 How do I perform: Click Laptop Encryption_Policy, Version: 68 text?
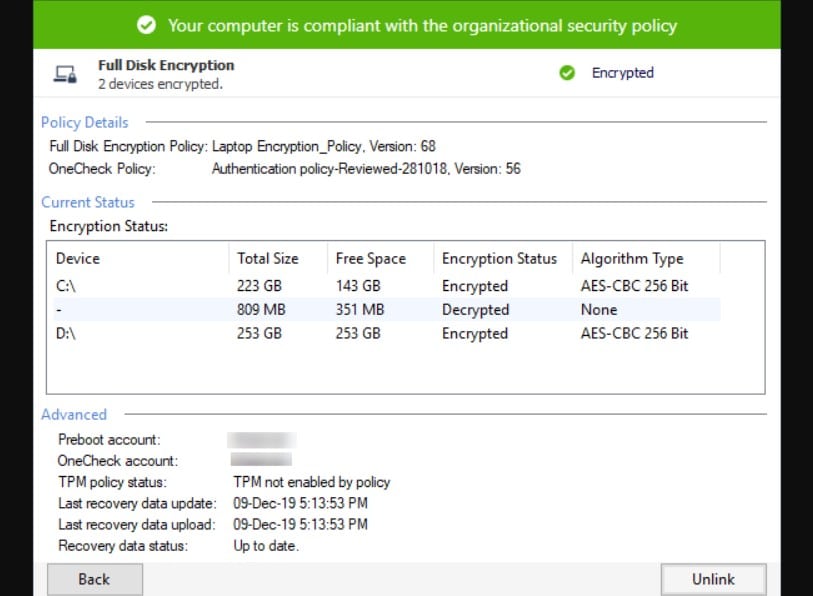324,147
